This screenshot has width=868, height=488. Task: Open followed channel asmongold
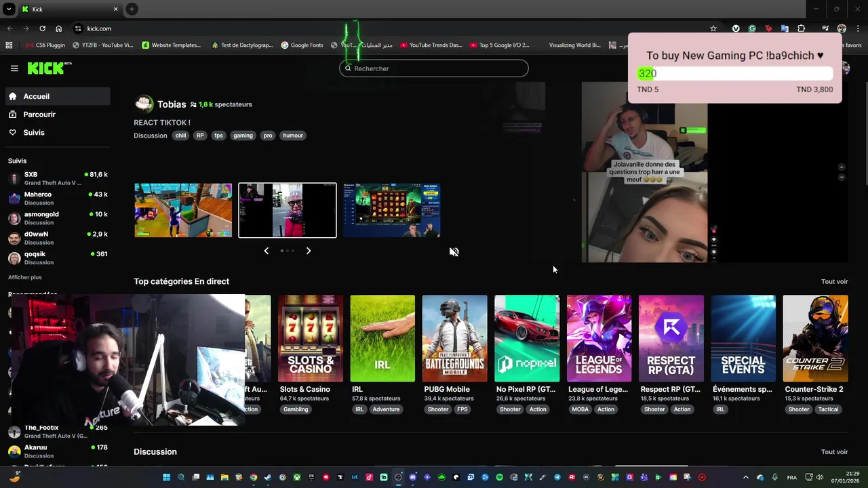coord(58,218)
